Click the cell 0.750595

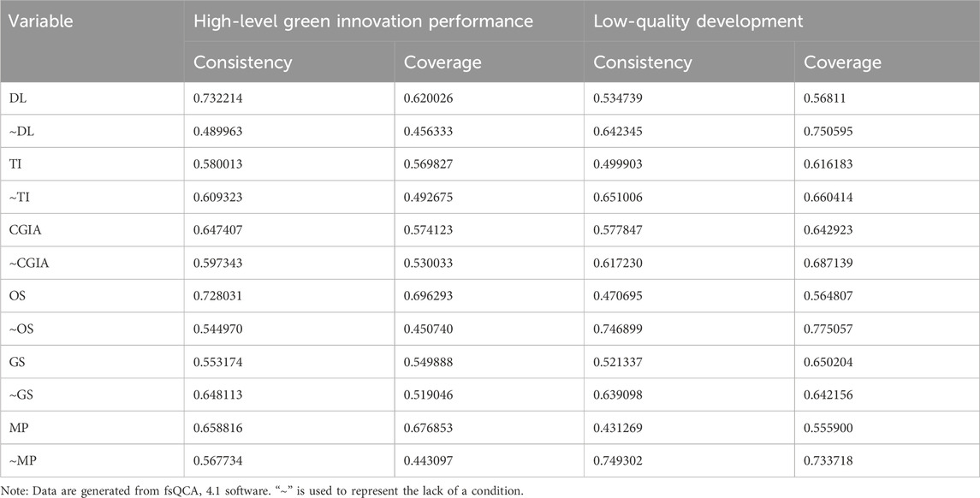(x=829, y=131)
